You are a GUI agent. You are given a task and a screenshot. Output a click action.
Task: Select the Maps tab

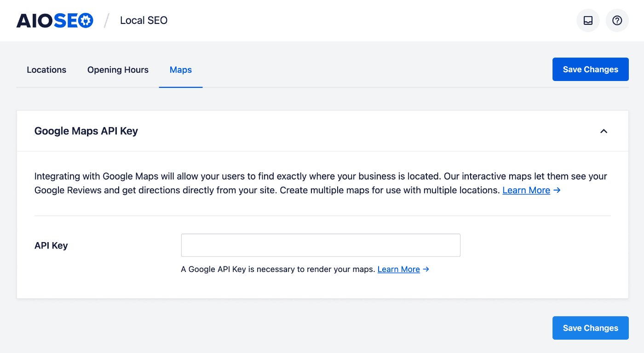181,70
